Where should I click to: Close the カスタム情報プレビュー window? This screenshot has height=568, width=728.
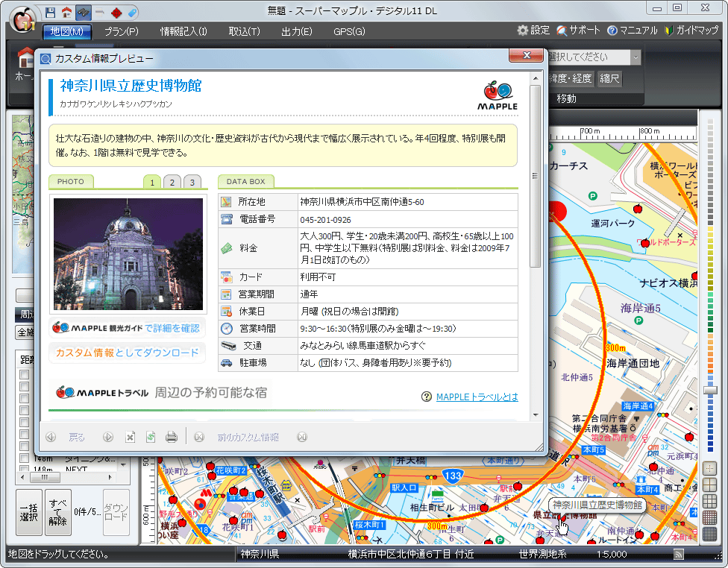526,55
